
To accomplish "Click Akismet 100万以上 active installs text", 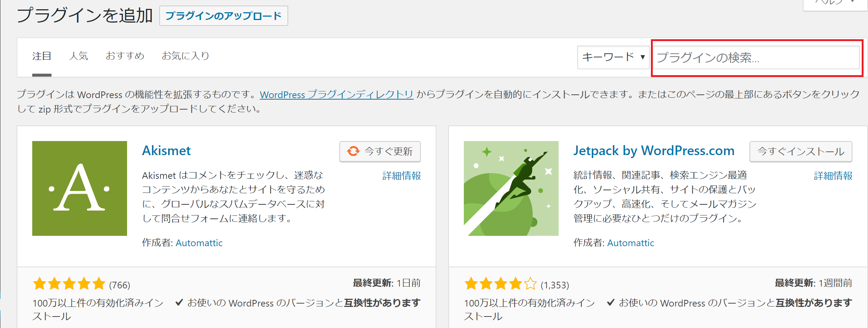I will pos(98,309).
